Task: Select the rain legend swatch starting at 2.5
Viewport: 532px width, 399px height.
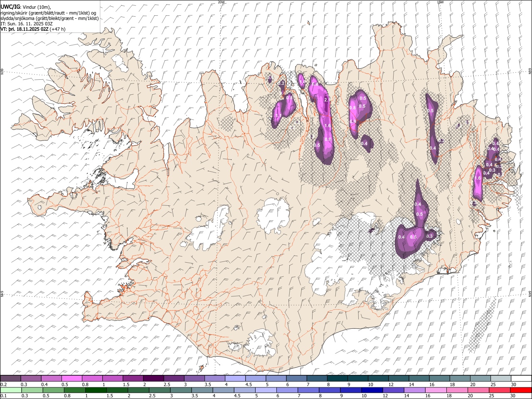Action: [160, 390]
